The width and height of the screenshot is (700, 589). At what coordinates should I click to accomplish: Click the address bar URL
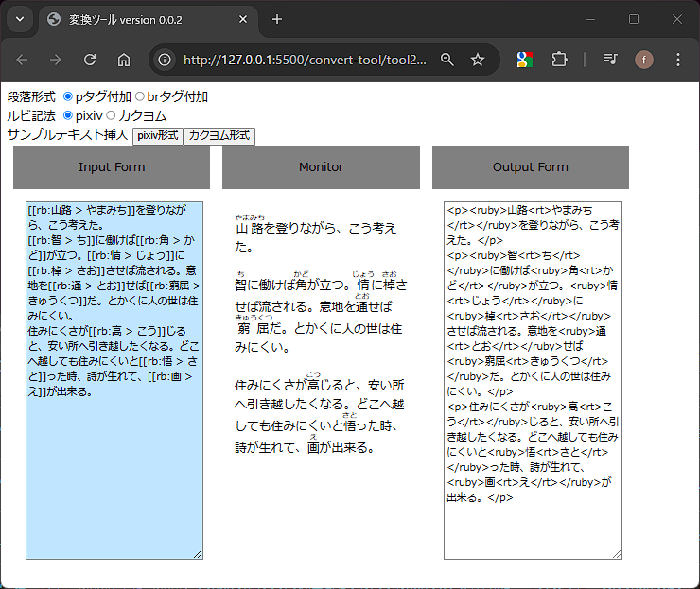click(x=305, y=60)
